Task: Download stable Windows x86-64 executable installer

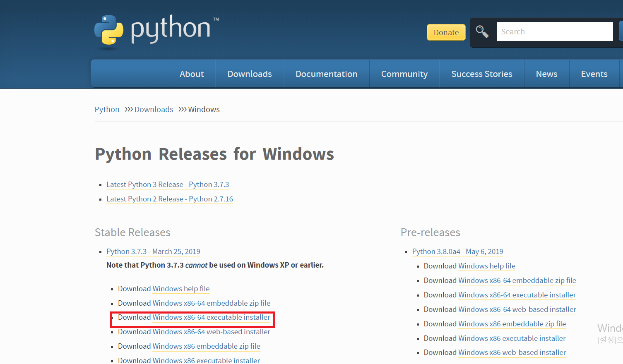Action: pyautogui.click(x=212, y=317)
